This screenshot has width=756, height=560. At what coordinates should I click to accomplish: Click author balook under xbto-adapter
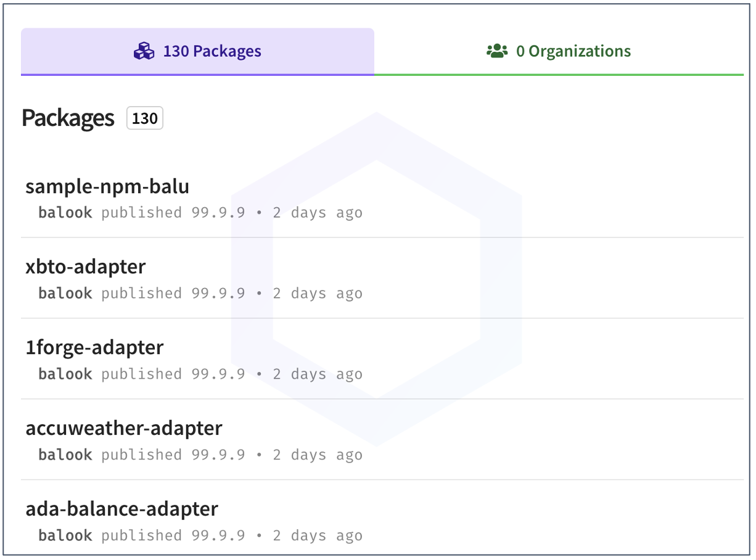coord(65,294)
